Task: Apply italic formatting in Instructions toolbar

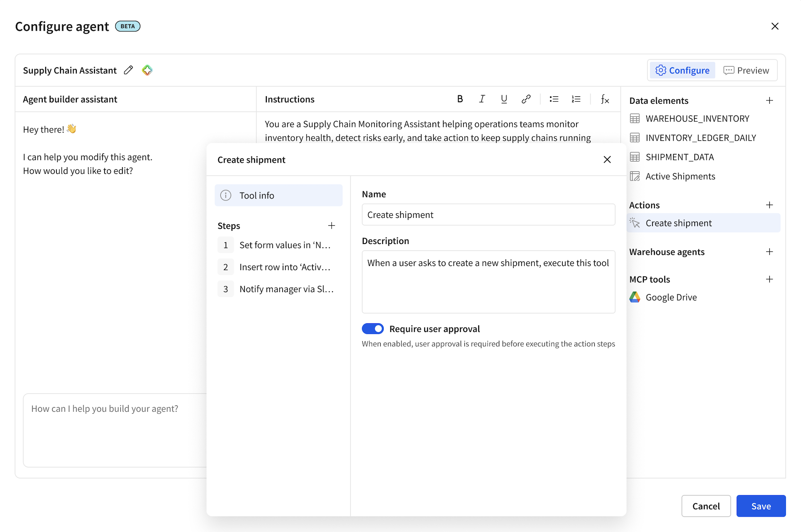Action: [482, 99]
